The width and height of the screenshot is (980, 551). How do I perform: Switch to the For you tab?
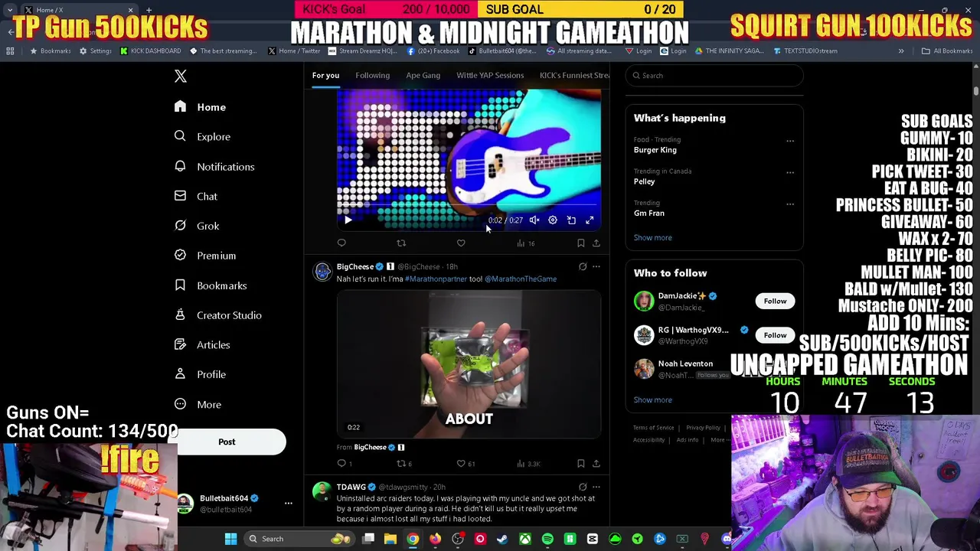coord(325,75)
